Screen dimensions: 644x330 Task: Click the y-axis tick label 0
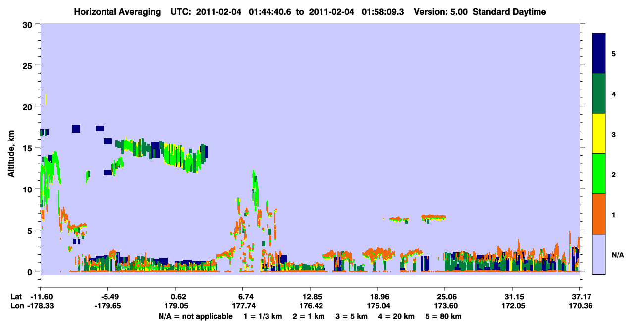pos(31,271)
